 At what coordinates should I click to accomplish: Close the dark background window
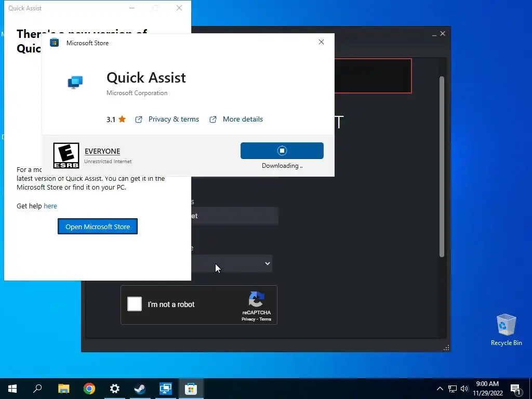click(x=443, y=34)
